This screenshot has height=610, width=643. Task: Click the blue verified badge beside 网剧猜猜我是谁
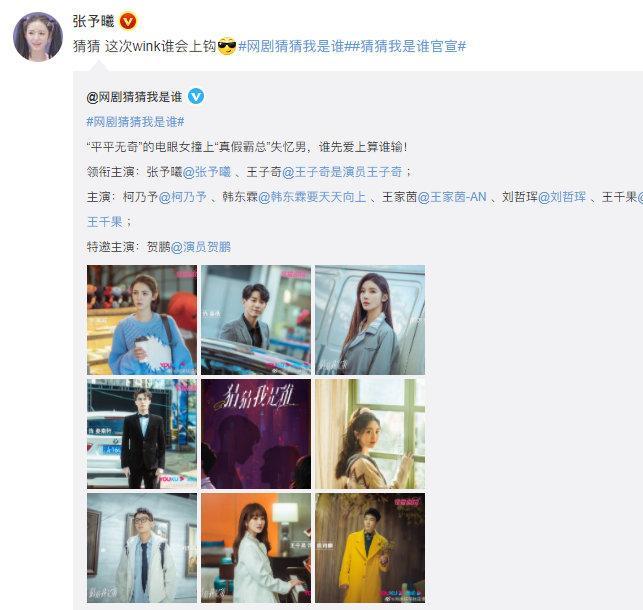196,96
